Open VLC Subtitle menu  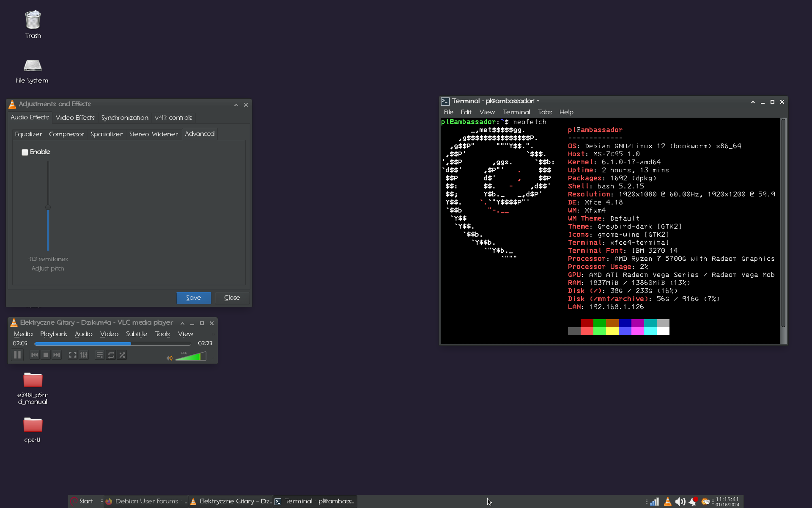pos(137,334)
